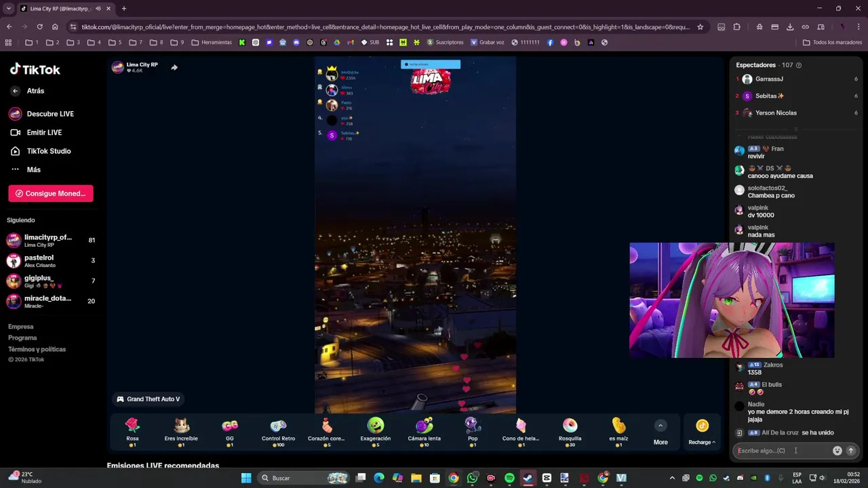868x488 pixels.
Task: Click the browser home button
Action: (x=55, y=27)
